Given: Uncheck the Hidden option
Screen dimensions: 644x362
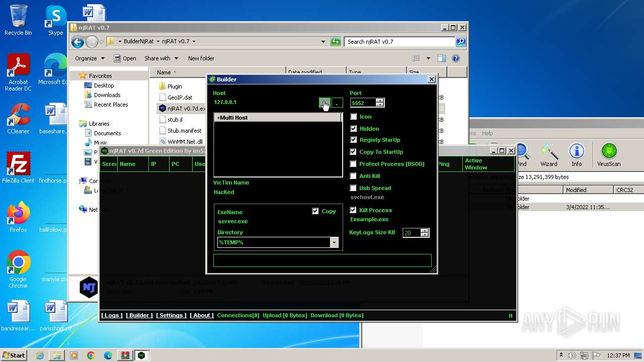Looking at the screenshot, I should click(x=353, y=129).
